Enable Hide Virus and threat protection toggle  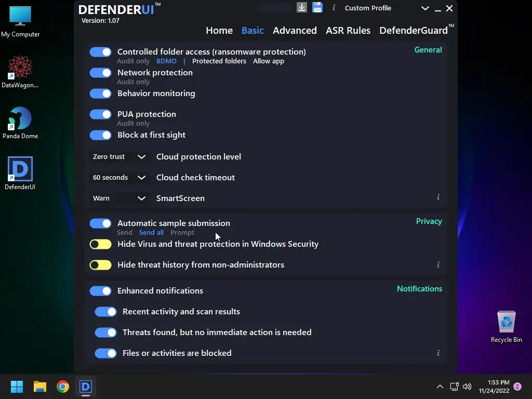click(x=100, y=244)
